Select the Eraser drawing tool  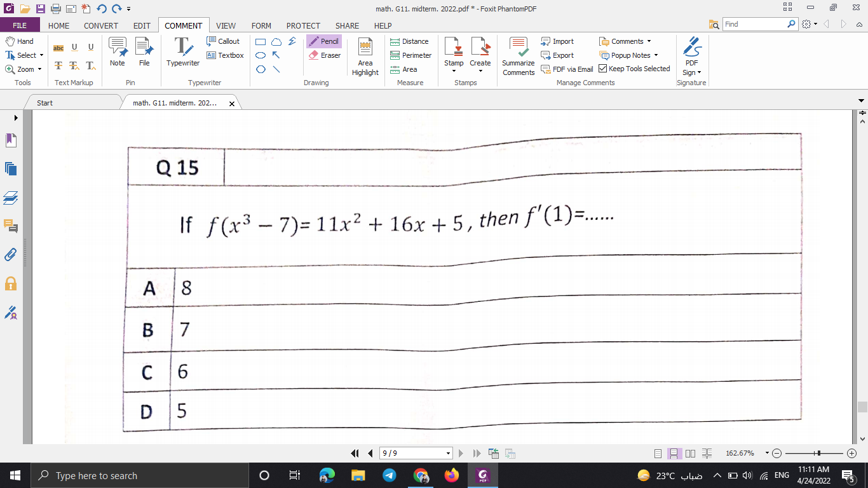coord(325,56)
